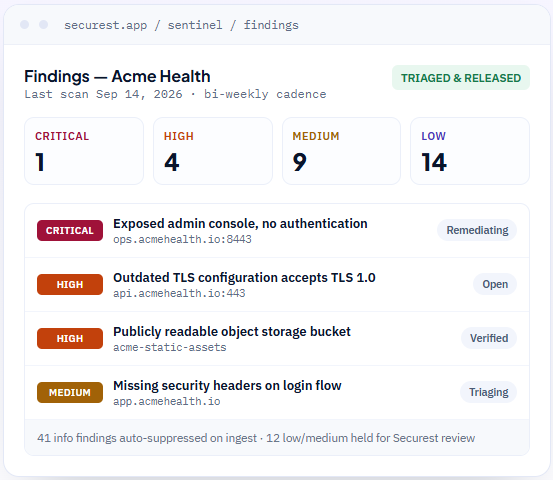The image size is (553, 480).
Task: Click the api.acmehealth.io:443 host text
Action: [179, 293]
